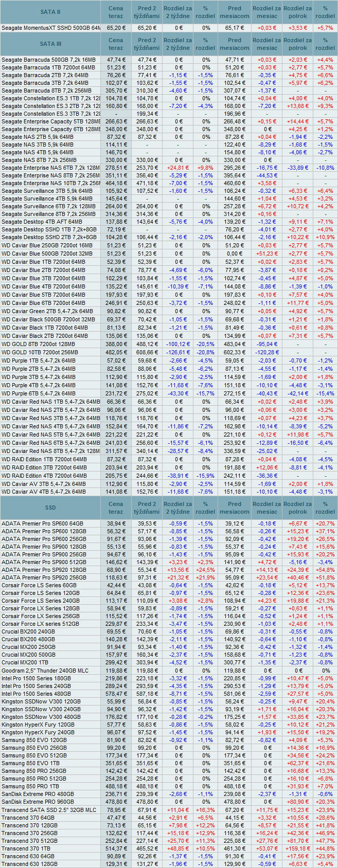Click Intel Pro 1500 Series 480GB
The image size is (338, 868).
pos(36,694)
